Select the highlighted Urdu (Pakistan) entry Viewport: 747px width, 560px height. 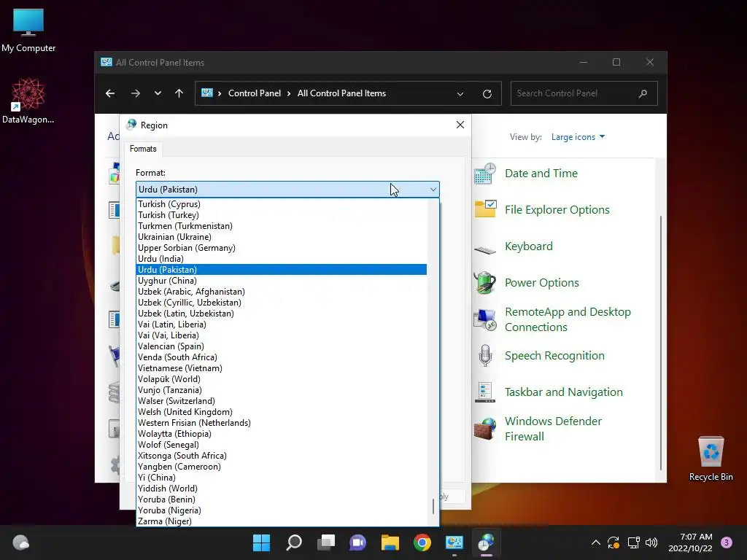(281, 270)
